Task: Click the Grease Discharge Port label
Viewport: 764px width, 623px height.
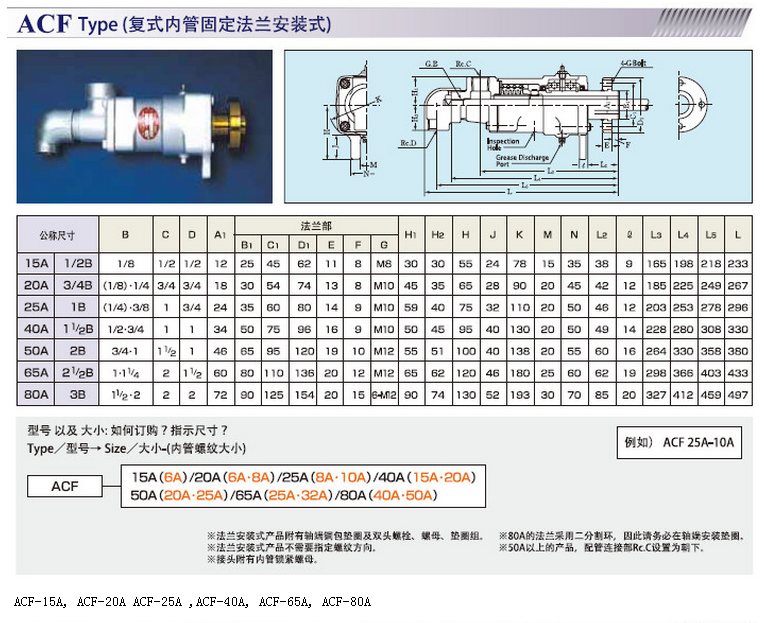Action: coord(522,160)
